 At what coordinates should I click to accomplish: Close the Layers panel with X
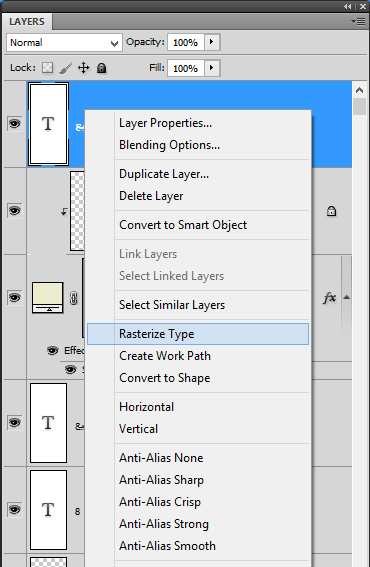pos(363,7)
